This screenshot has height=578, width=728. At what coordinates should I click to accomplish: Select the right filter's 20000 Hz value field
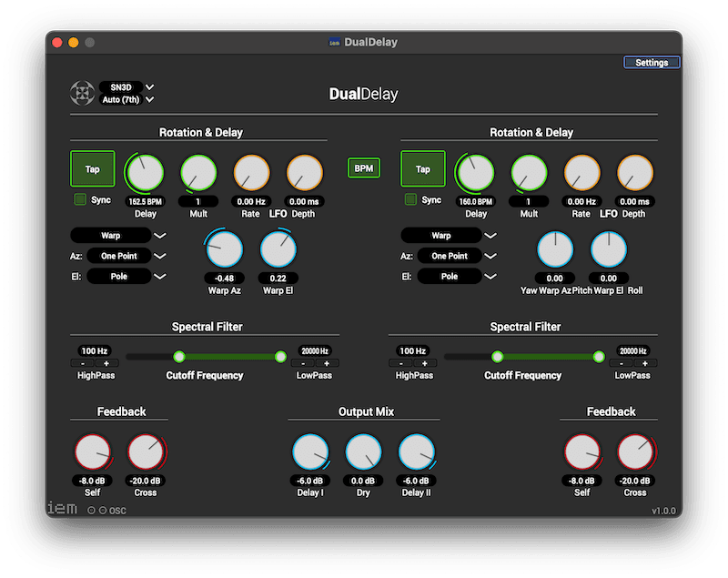633,351
